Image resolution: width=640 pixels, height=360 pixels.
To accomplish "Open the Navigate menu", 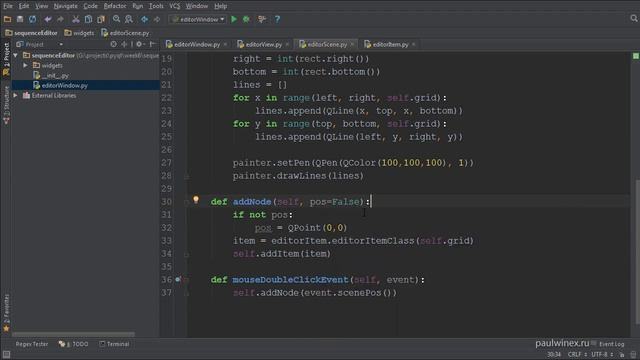I will tap(65, 6).
